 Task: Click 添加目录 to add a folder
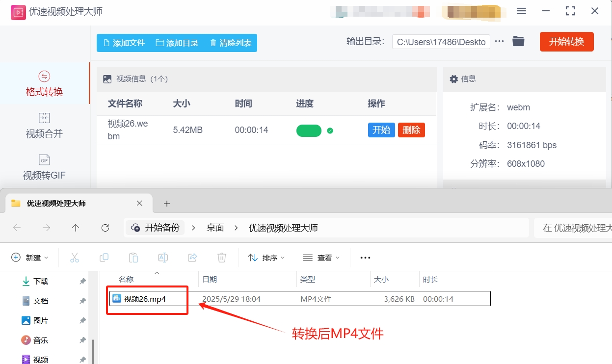tap(177, 43)
